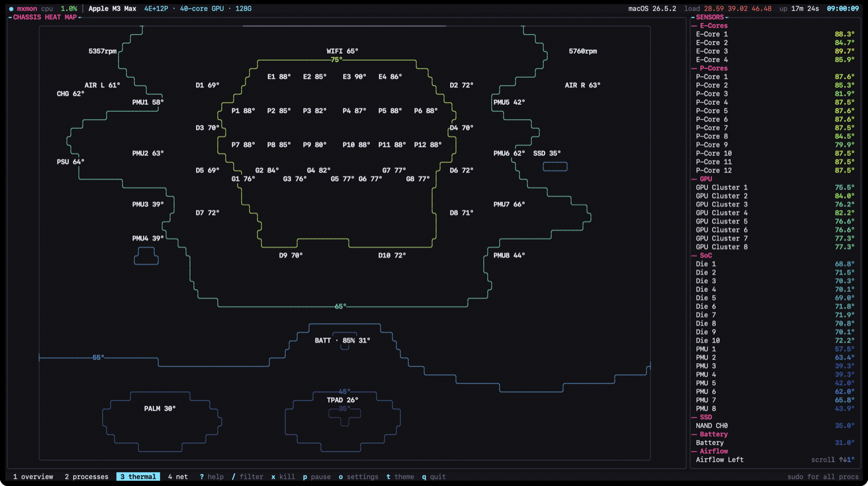This screenshot has width=868, height=486.
Task: Click the WIFI 65° heat map label
Action: [x=343, y=51]
